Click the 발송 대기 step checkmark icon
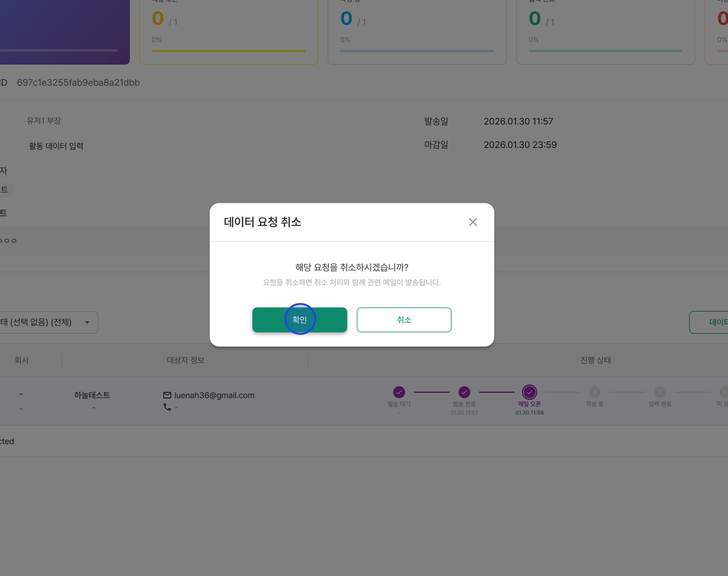Image resolution: width=728 pixels, height=576 pixels. coord(399,392)
